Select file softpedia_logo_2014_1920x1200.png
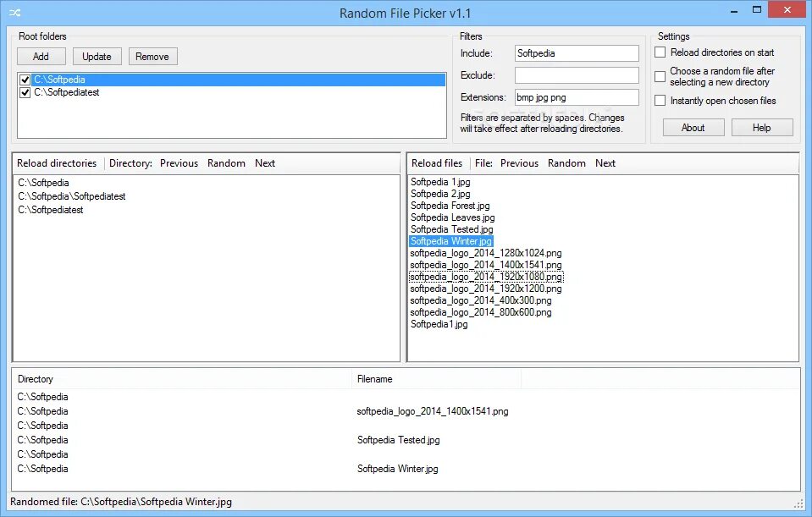This screenshot has width=812, height=517. click(486, 289)
